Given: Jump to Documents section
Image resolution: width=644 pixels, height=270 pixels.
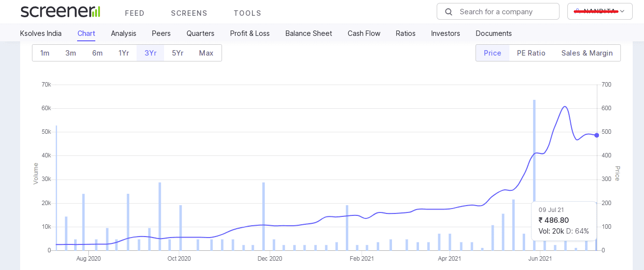Looking at the screenshot, I should [x=494, y=33].
